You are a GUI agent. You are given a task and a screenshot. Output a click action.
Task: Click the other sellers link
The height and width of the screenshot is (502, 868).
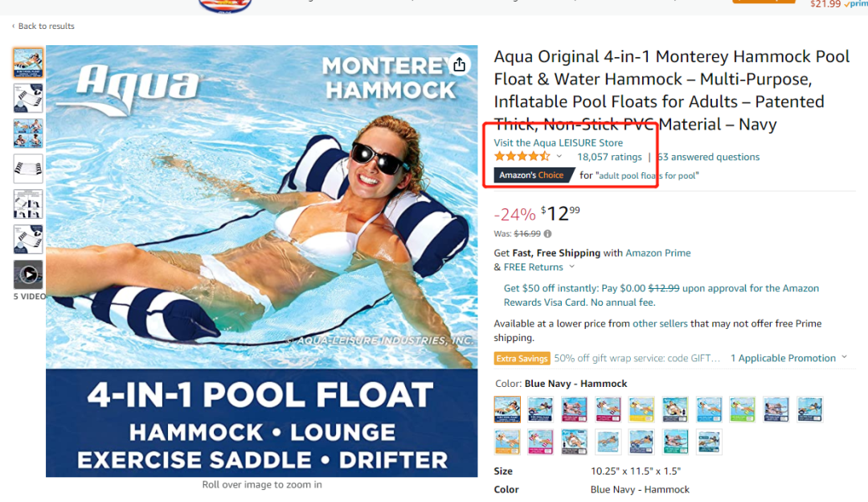coord(660,323)
